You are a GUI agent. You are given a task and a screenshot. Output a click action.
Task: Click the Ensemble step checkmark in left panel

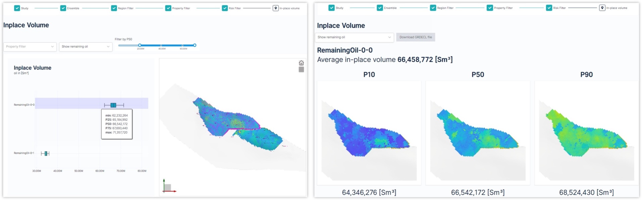tap(63, 8)
